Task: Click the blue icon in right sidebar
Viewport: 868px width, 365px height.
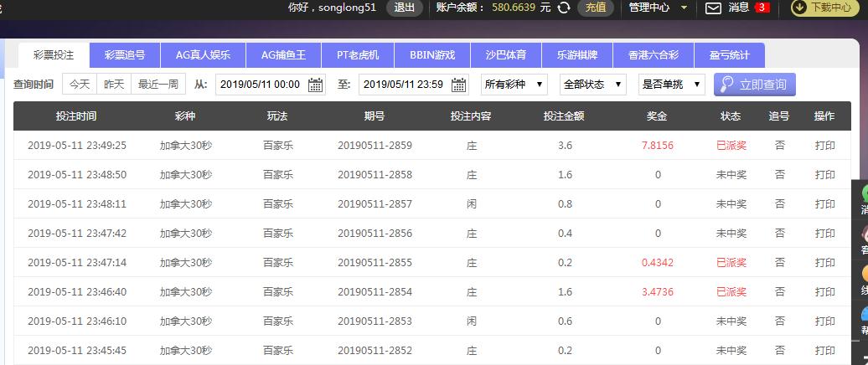Action: coord(863,313)
